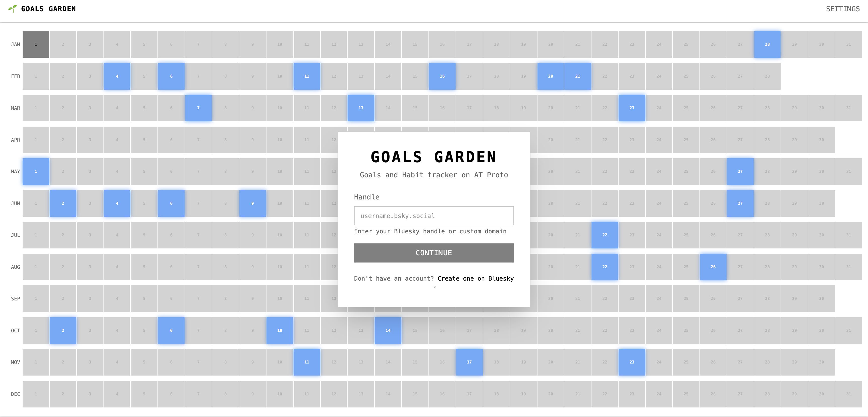Toggle the October 14 day cell

[x=388, y=330]
